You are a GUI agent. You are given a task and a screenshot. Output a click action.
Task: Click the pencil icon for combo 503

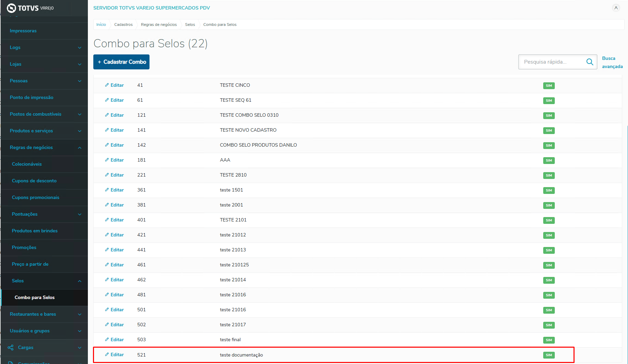click(x=107, y=340)
